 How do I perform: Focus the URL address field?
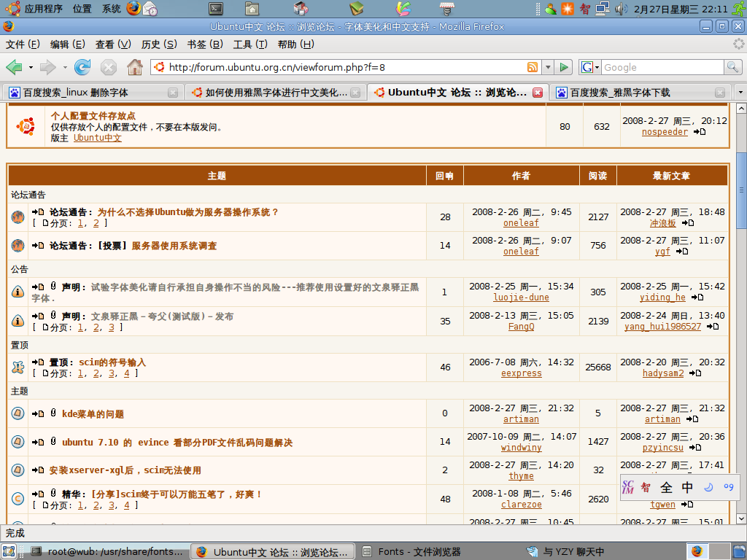coord(346,67)
